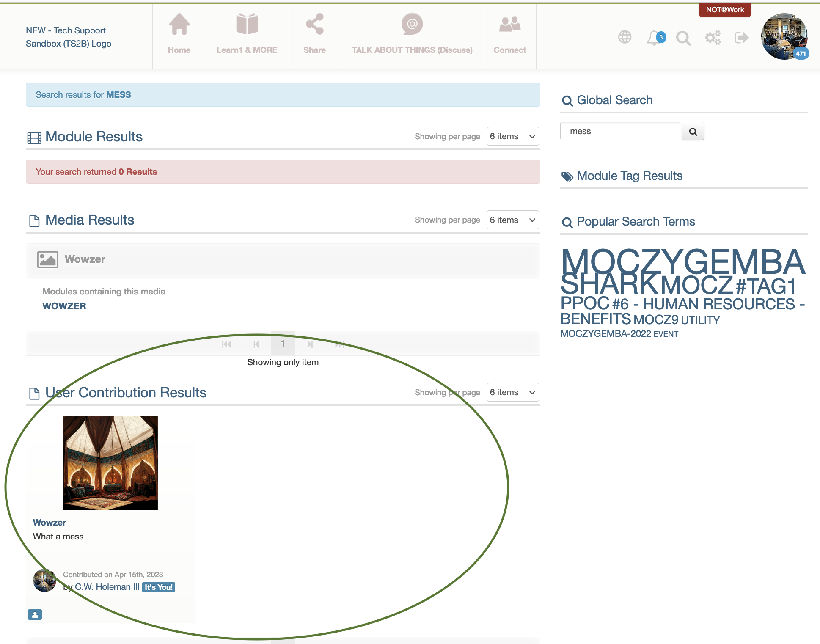
Task: Search popular term #6 - HUMAN RESOURCES - BENEFITS
Action: tap(682, 311)
